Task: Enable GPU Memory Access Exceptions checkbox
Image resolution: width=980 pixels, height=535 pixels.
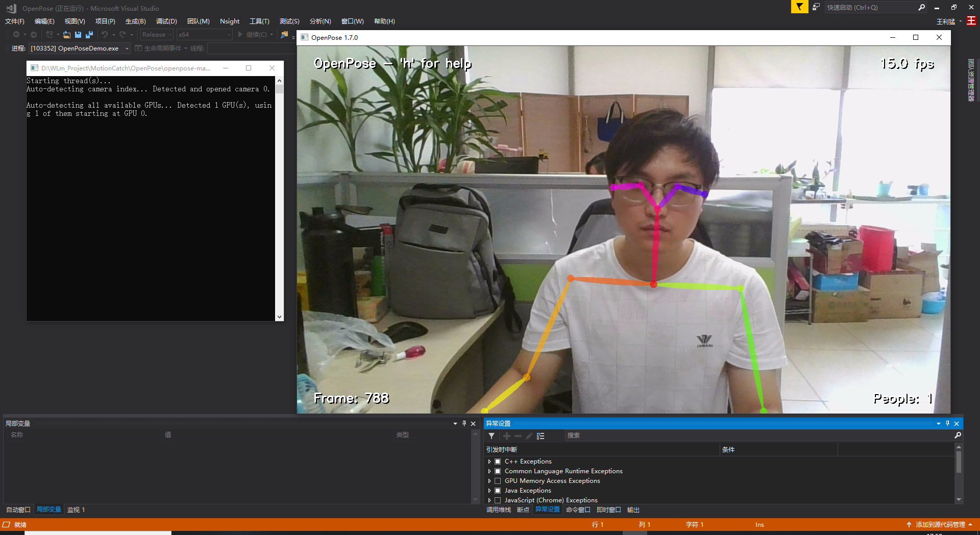Action: (498, 481)
